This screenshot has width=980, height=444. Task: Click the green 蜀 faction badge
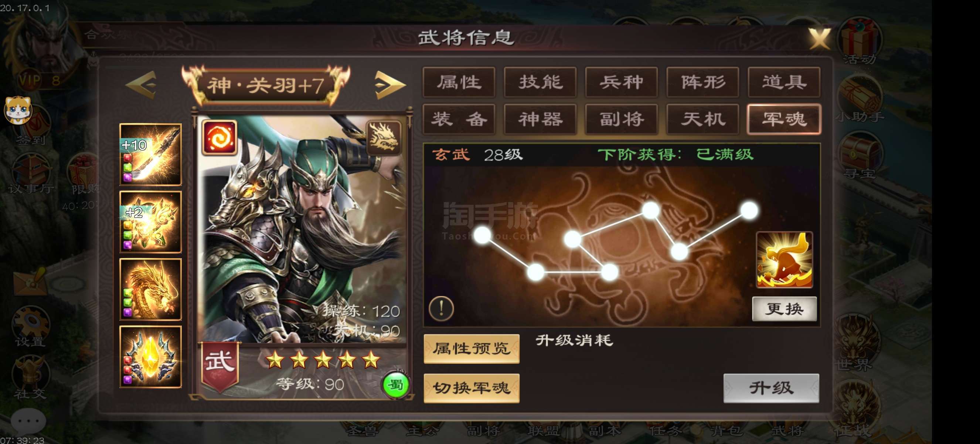[x=396, y=385]
